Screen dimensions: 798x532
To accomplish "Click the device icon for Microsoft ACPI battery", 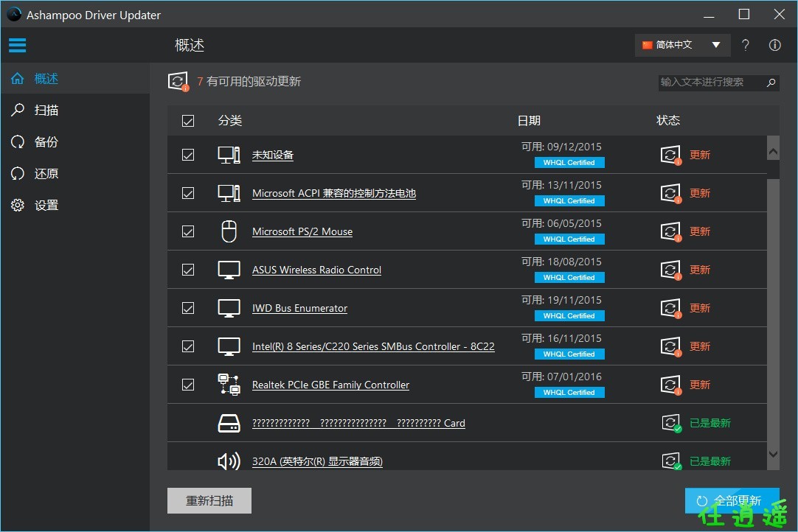I will [229, 193].
